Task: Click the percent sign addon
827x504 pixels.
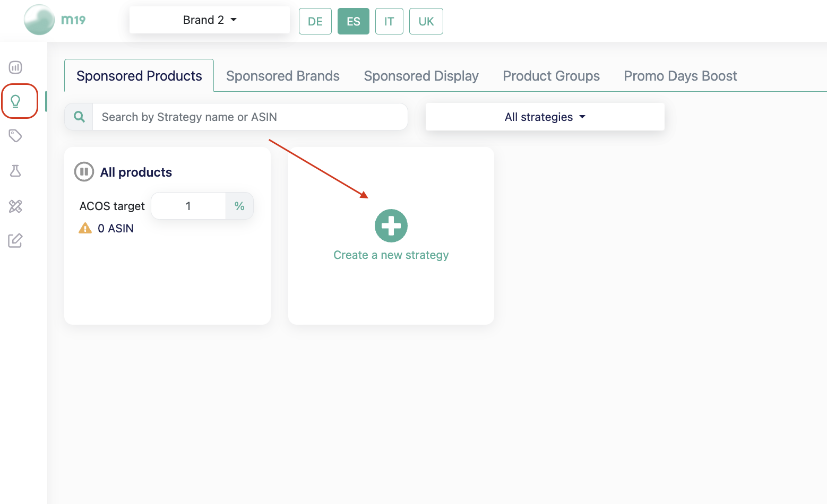Action: [x=239, y=206]
